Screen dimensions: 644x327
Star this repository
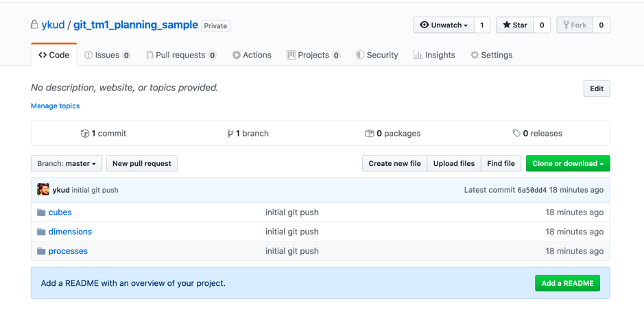pyautogui.click(x=515, y=25)
